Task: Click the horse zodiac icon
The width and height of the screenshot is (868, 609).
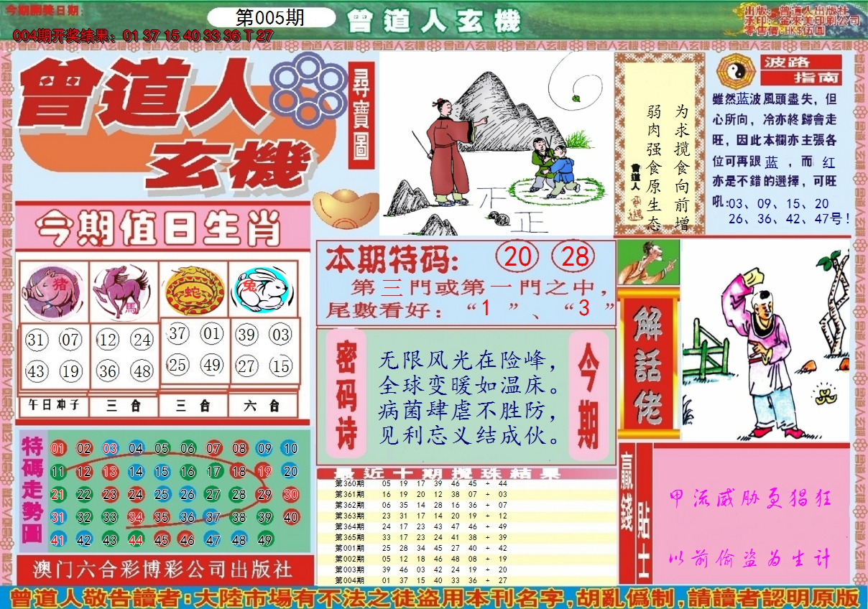Action: click(x=123, y=291)
